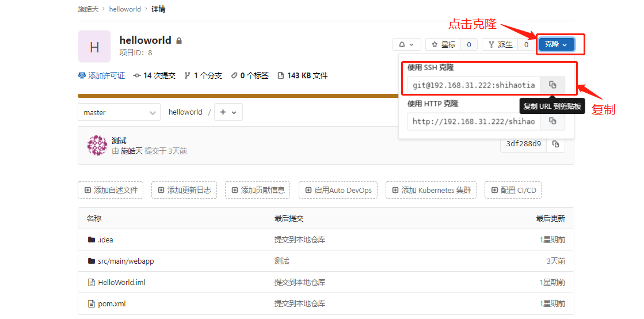
Task: Go to 施皓天 in the breadcrumb
Action: pyautogui.click(x=88, y=9)
